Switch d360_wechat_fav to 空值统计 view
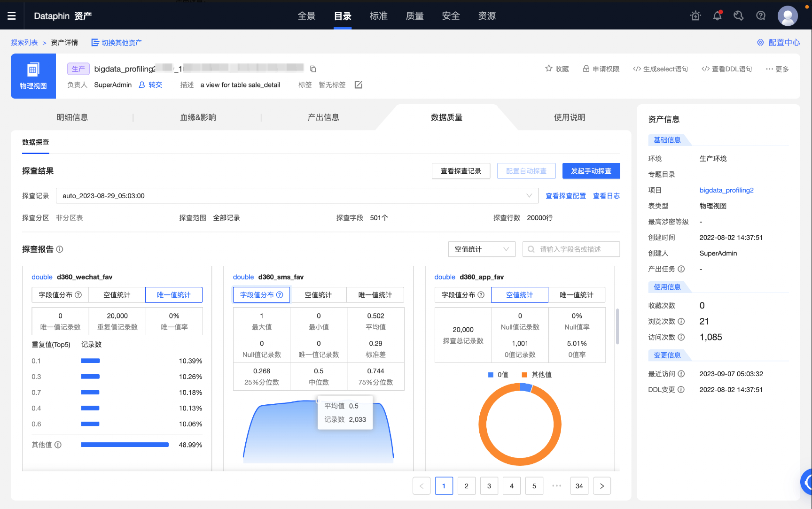The width and height of the screenshot is (812, 509). 117,294
